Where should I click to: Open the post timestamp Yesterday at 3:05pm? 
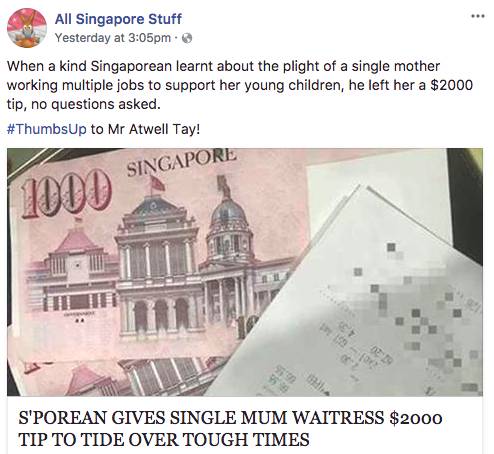(113, 38)
